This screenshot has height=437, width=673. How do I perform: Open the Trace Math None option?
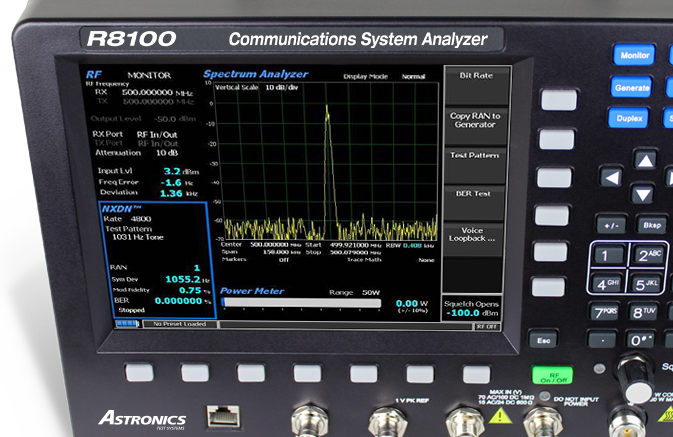[425, 258]
